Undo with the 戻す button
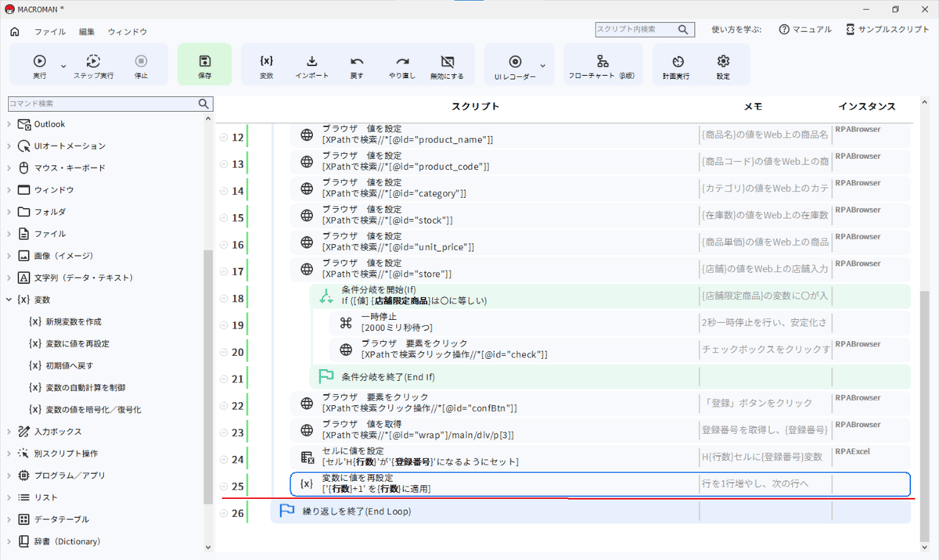This screenshot has height=560, width=939. pyautogui.click(x=357, y=66)
